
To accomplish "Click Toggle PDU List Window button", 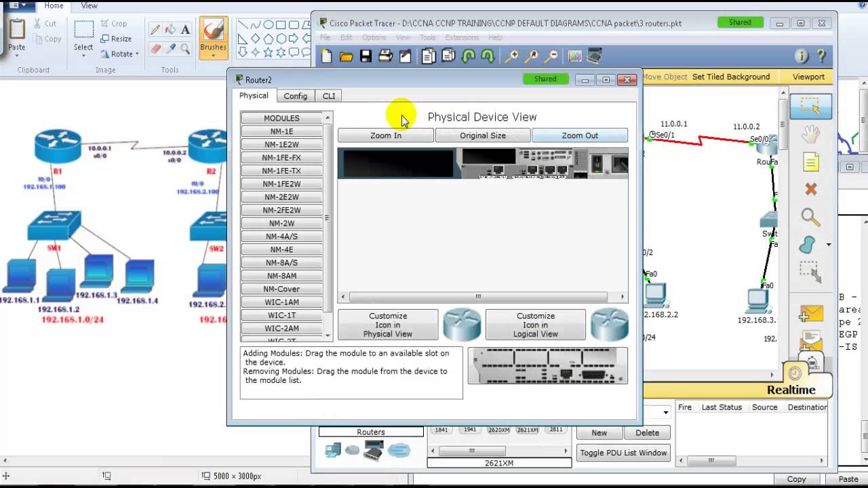I will tap(623, 453).
